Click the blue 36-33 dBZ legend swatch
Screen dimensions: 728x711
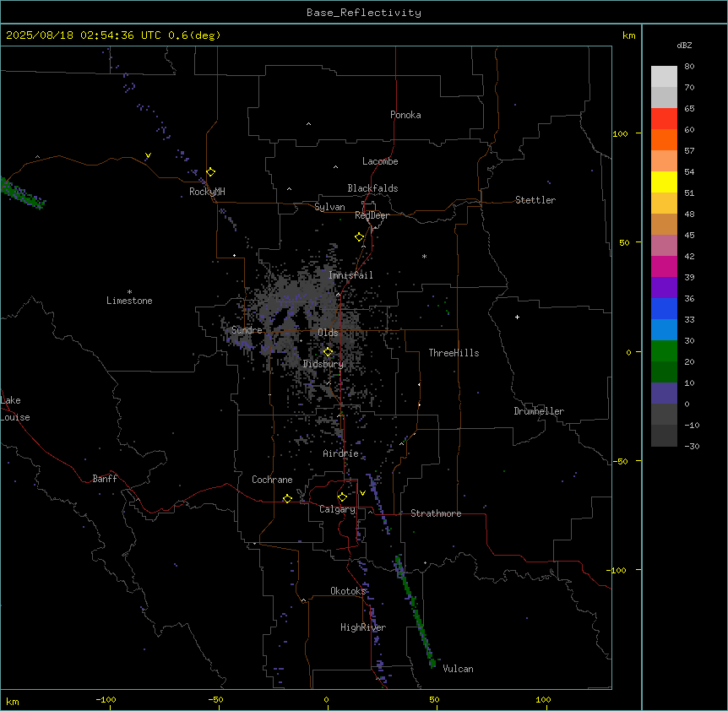(x=664, y=308)
